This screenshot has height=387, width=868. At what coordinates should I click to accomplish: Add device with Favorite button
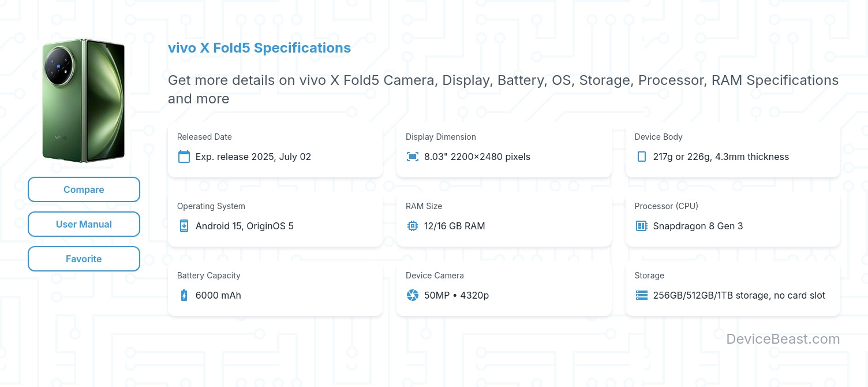click(x=84, y=259)
